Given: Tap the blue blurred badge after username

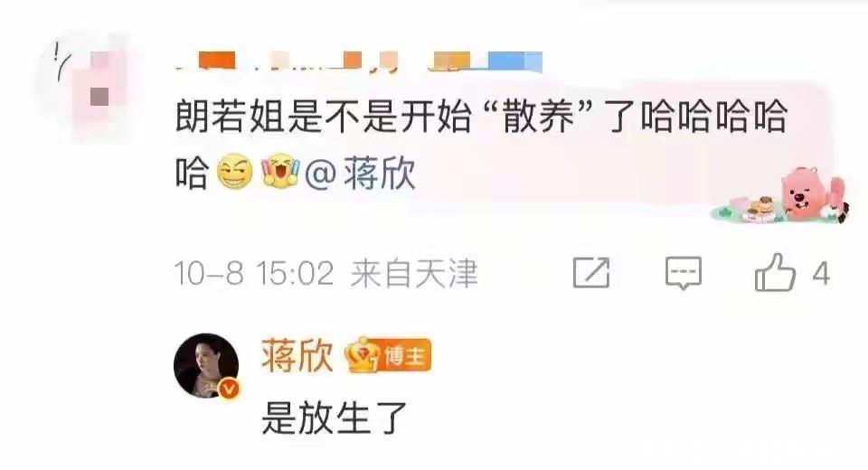Looking at the screenshot, I should coord(515,61).
